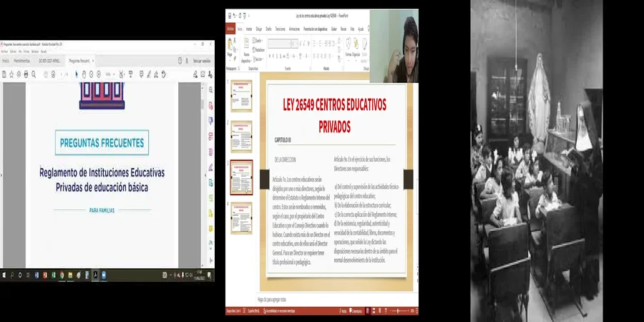This screenshot has width=644, height=322.
Task: Open the Herramientas tab in Acrobat
Action: (21, 61)
